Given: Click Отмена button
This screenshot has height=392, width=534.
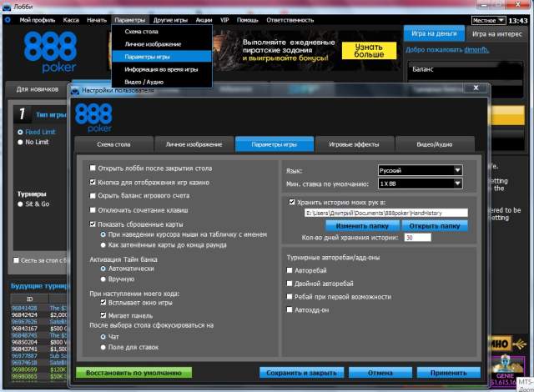Looking at the screenshot, I should [x=380, y=373].
